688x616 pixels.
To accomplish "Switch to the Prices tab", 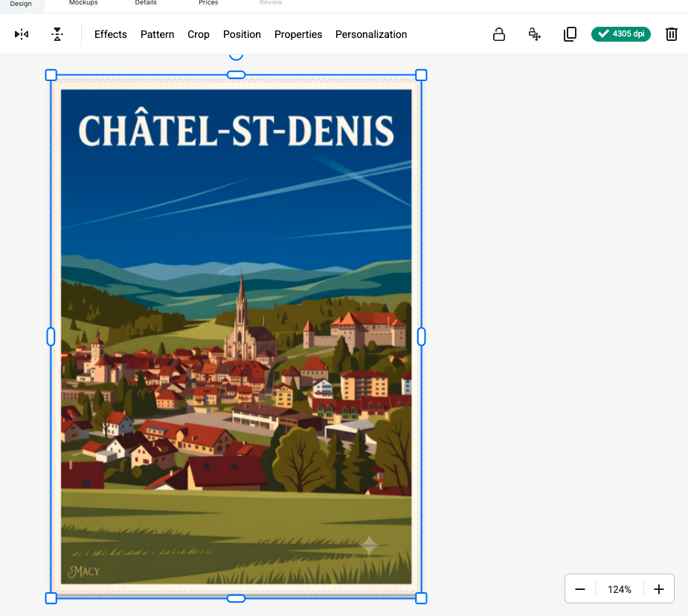I will (208, 3).
